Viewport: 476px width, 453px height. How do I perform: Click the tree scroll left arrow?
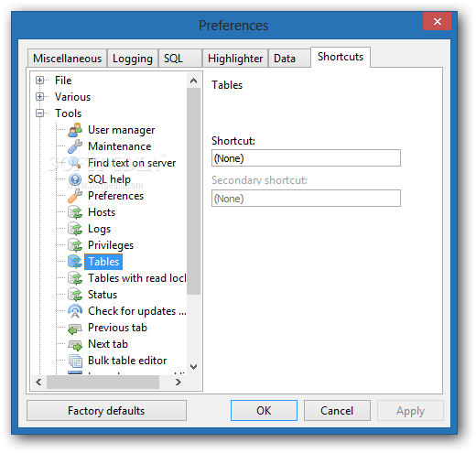tap(38, 382)
